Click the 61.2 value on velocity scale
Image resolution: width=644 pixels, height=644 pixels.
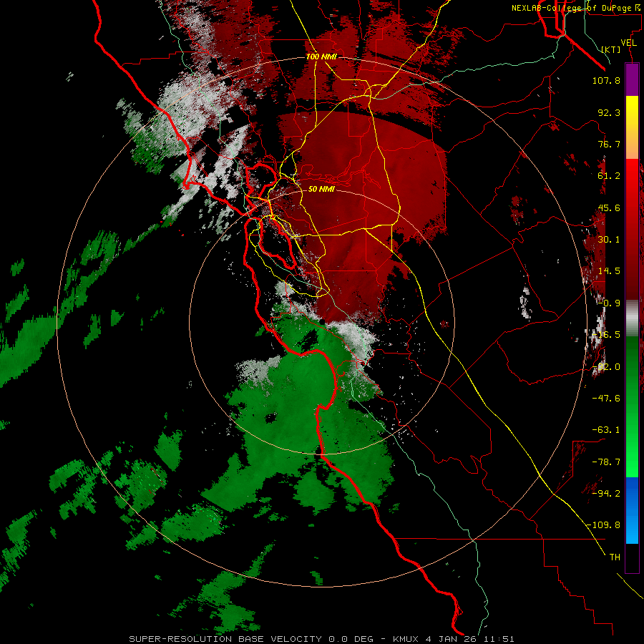pyautogui.click(x=609, y=176)
